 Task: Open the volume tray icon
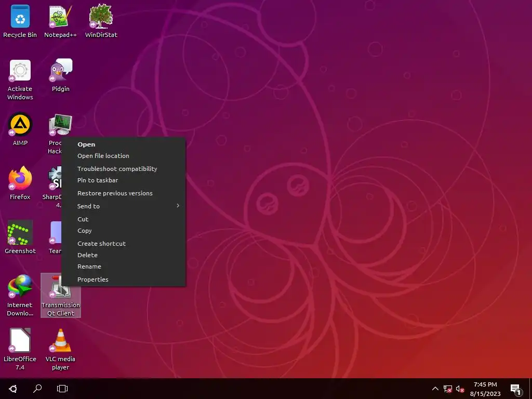pyautogui.click(x=460, y=389)
